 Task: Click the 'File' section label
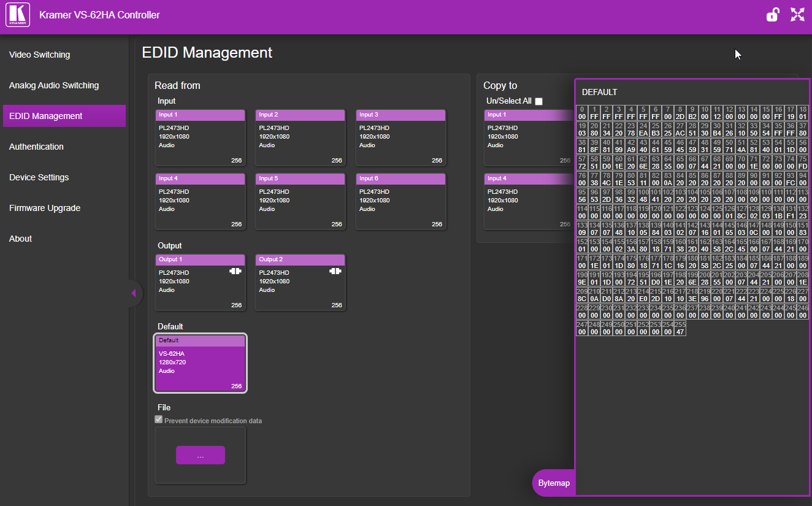[x=164, y=407]
